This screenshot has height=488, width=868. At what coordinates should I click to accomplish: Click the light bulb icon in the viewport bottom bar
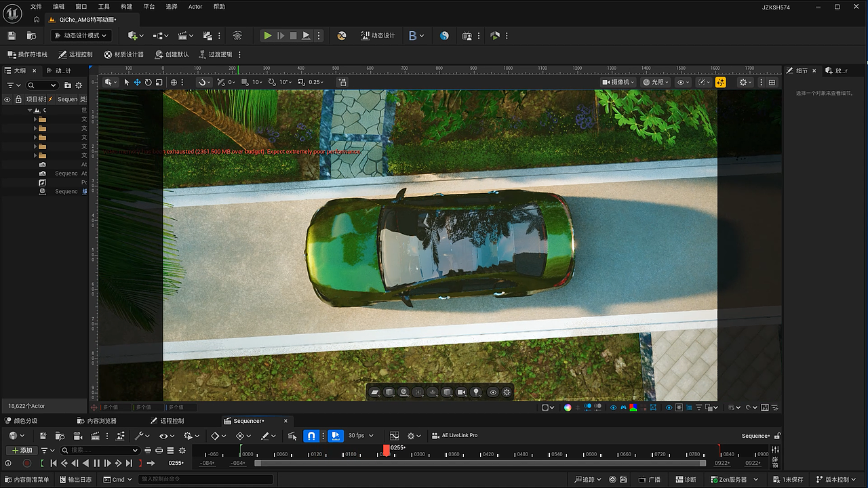click(x=476, y=392)
